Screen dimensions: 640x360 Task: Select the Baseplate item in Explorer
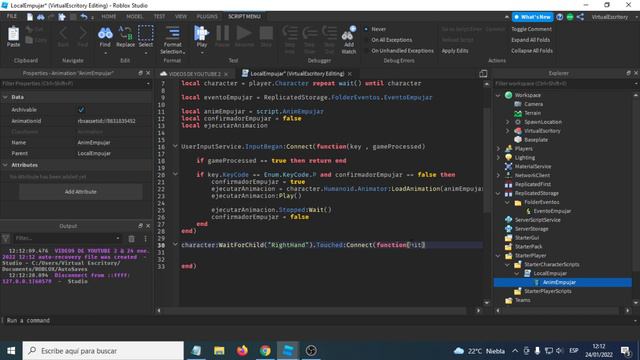click(536, 140)
